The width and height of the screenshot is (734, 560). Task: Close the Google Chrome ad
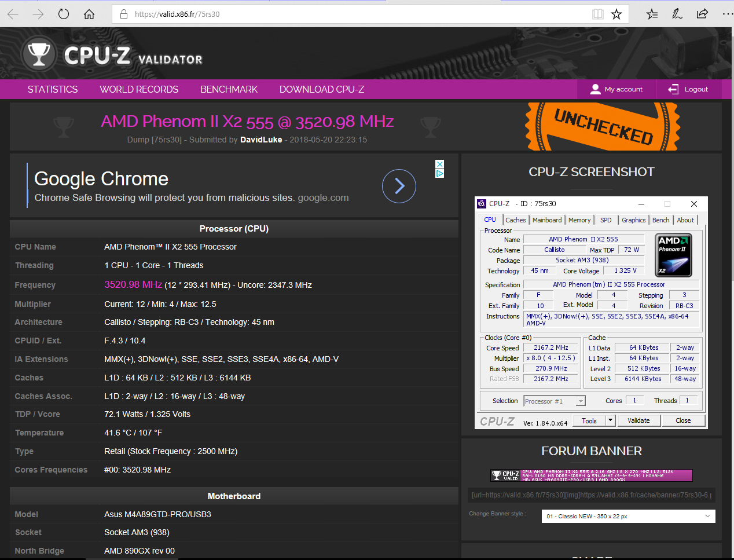(x=439, y=164)
